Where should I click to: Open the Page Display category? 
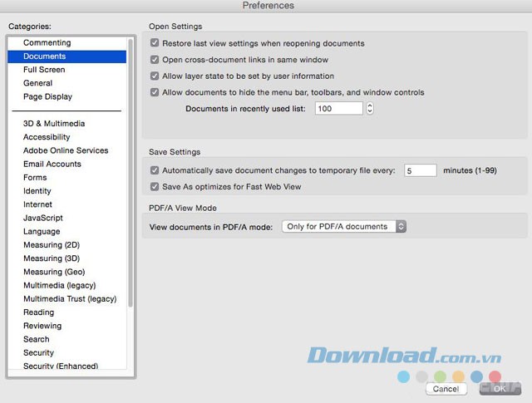[x=47, y=96]
